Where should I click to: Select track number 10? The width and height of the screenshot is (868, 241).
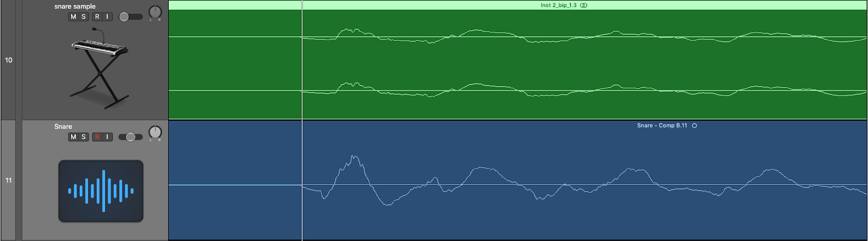[x=8, y=60]
